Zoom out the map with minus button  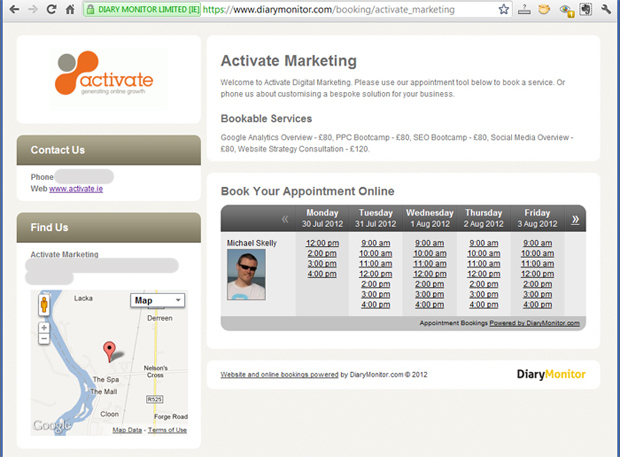tap(44, 339)
